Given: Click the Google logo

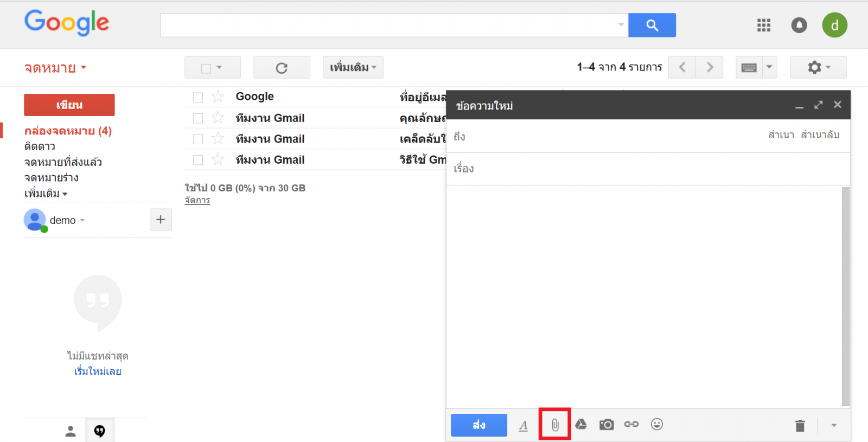Looking at the screenshot, I should click(67, 23).
